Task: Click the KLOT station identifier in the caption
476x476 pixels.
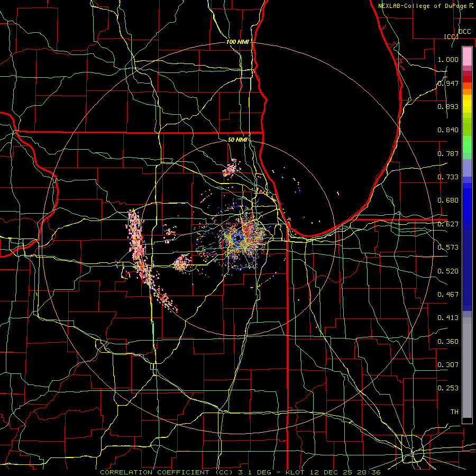Action: point(295,472)
